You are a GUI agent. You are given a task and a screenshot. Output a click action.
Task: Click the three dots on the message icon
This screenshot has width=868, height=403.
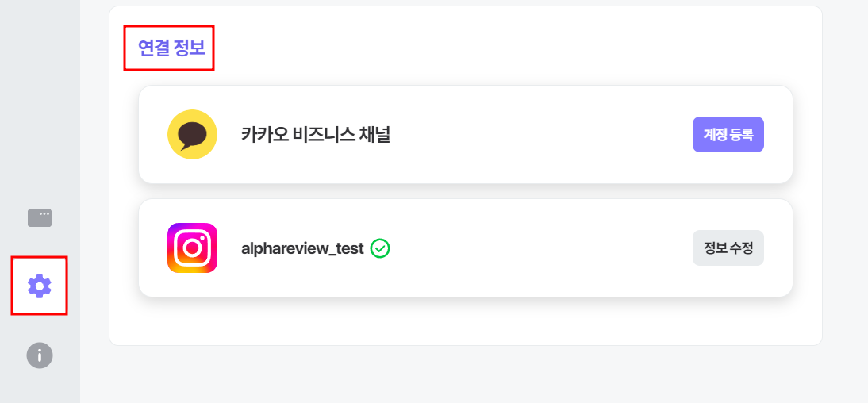point(44,213)
